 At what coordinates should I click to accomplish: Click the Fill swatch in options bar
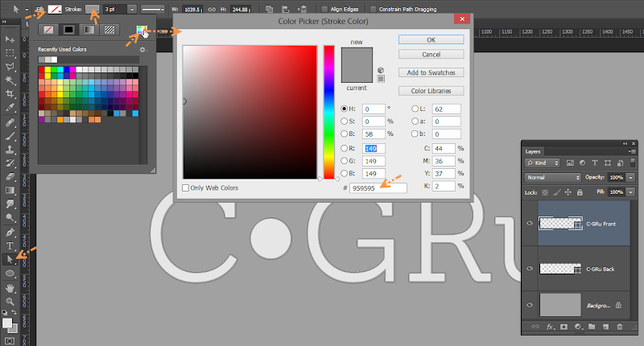point(55,9)
